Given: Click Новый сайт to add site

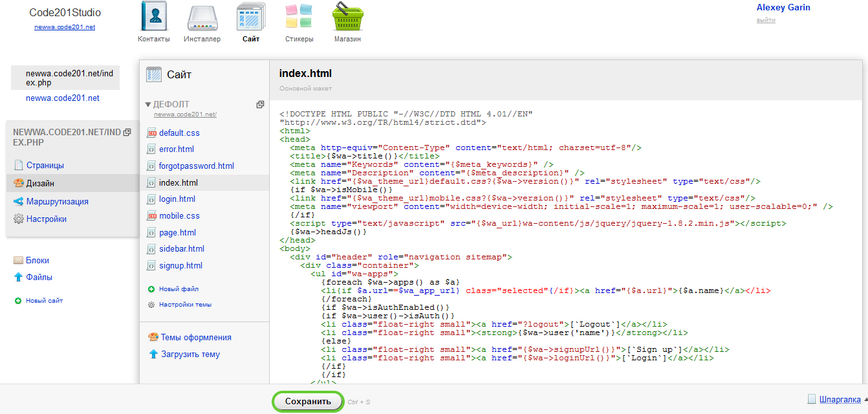Looking at the screenshot, I should coord(44,300).
